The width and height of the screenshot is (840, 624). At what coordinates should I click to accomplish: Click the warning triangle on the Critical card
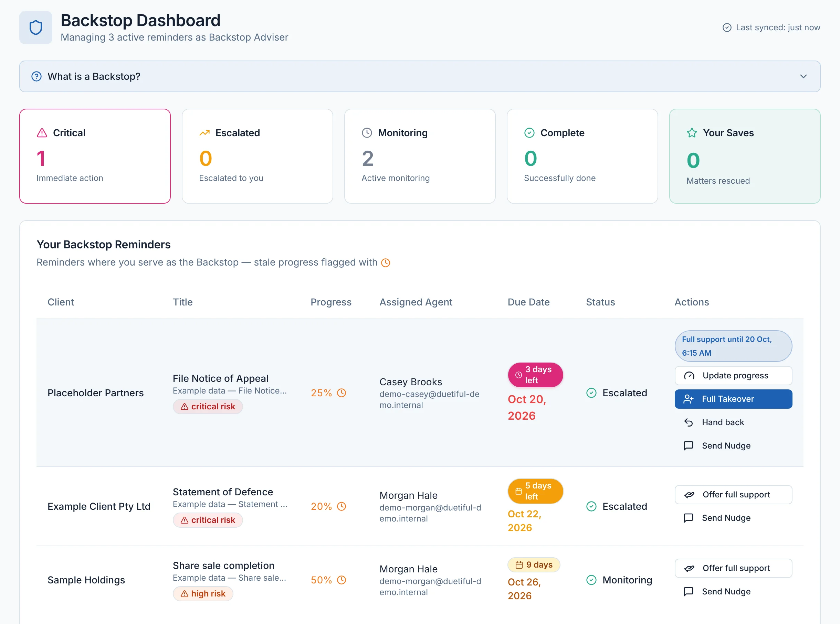coord(42,133)
